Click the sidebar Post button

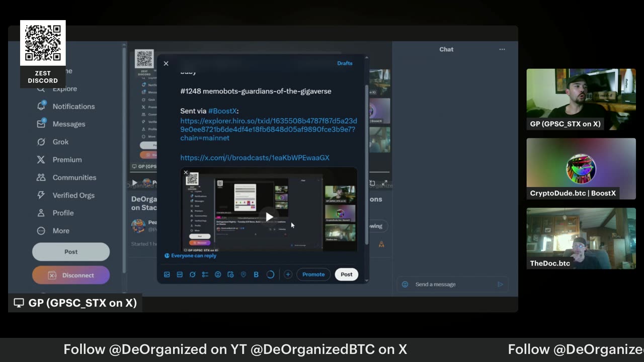[71, 252]
